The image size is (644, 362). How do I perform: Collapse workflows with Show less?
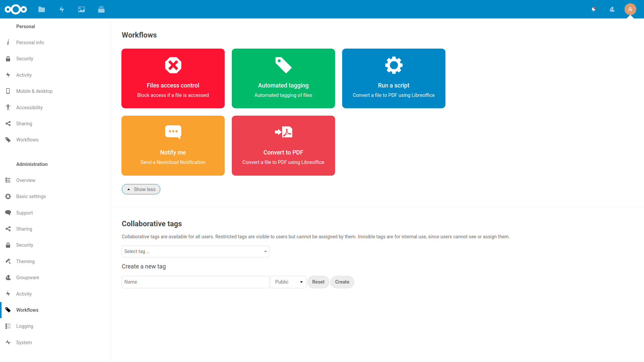(141, 189)
